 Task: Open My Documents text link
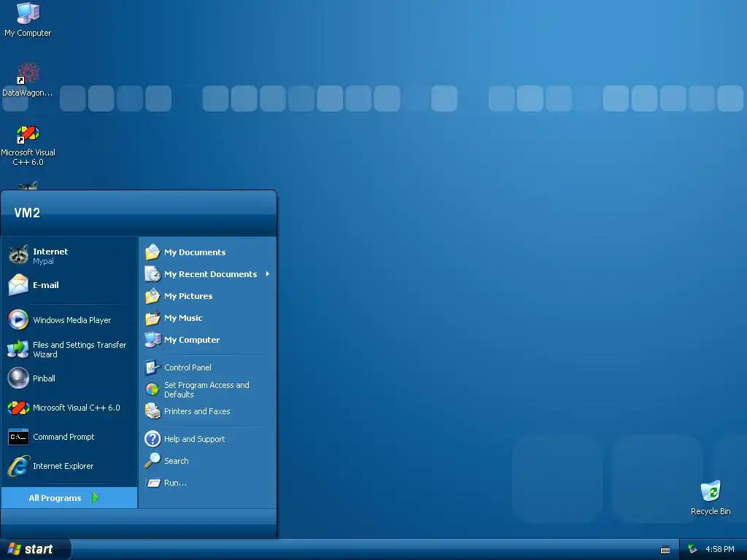pos(195,252)
